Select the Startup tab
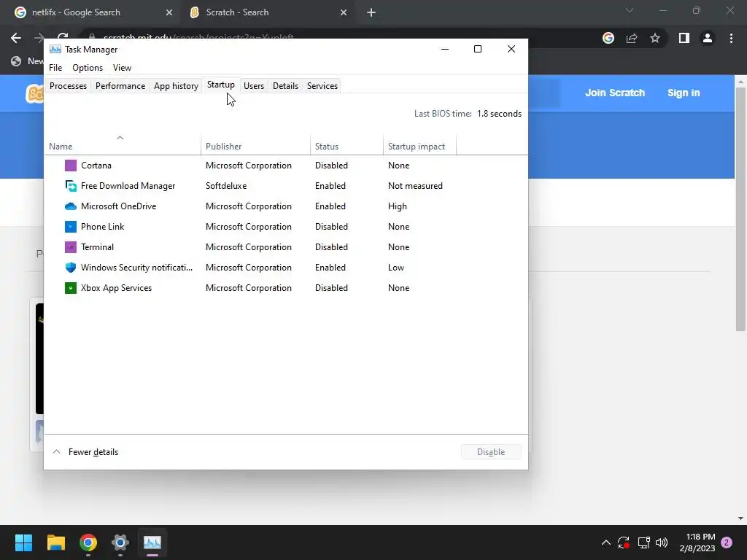 (x=220, y=85)
